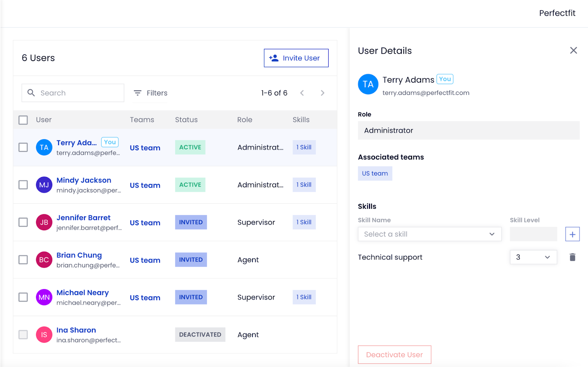Image resolution: width=588 pixels, height=367 pixels.
Task: Click 1 Skill badge for Mindy Jackson
Action: coord(304,185)
